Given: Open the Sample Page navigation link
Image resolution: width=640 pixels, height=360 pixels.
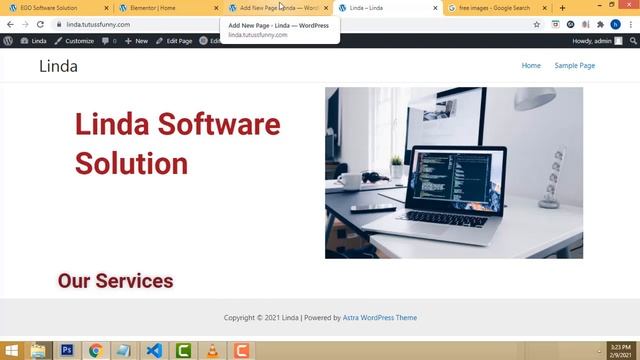Looking at the screenshot, I should tap(575, 65).
